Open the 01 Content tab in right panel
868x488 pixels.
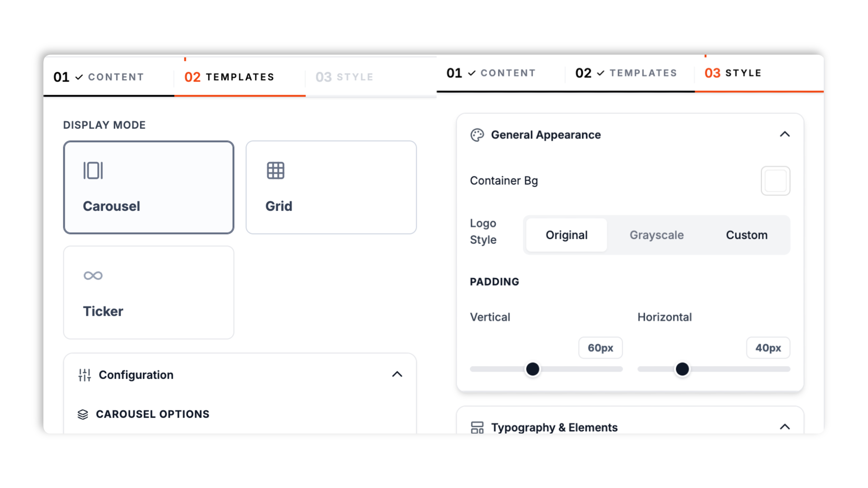coord(501,73)
